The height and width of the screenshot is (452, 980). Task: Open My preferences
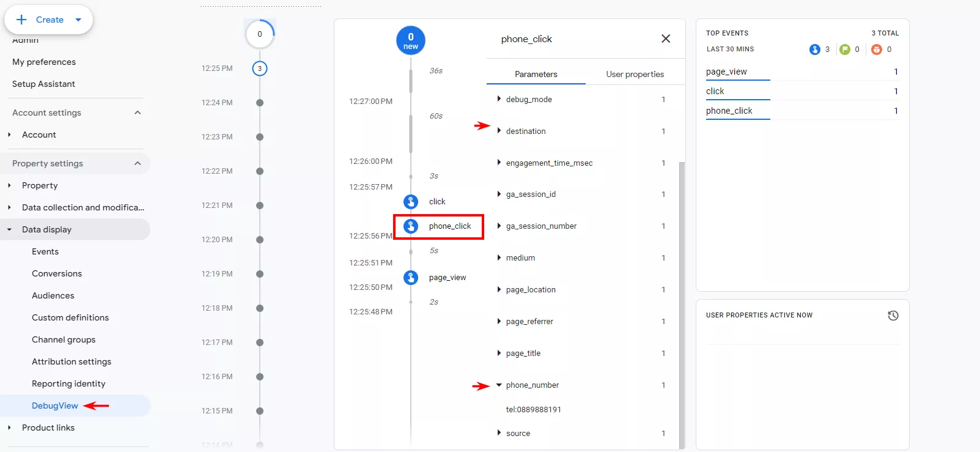(x=44, y=62)
